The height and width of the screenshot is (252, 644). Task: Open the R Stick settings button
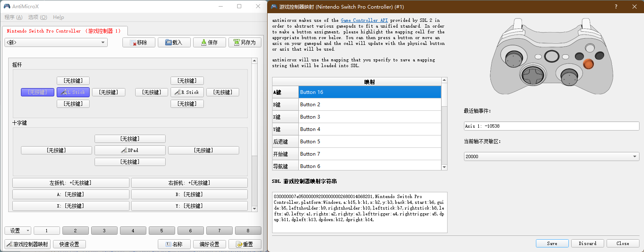(187, 92)
